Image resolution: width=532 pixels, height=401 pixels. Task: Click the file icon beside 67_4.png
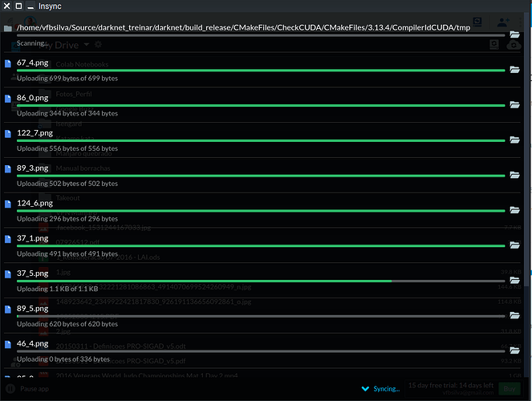pos(8,63)
